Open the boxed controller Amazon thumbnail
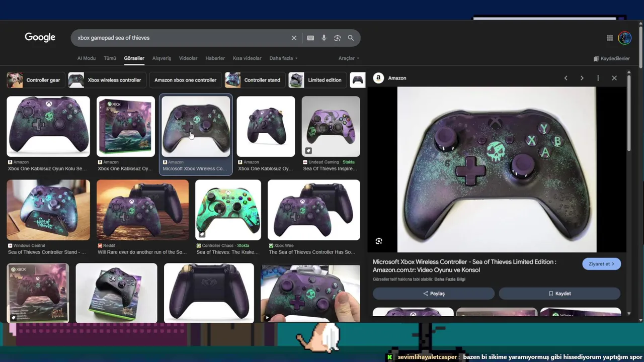Screen dimensions: 644x362 [x=126, y=126]
